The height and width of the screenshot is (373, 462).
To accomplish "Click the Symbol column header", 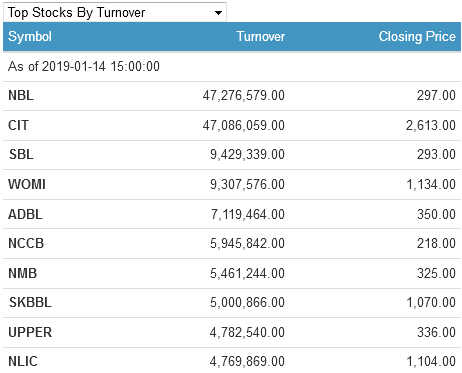I will point(30,37).
